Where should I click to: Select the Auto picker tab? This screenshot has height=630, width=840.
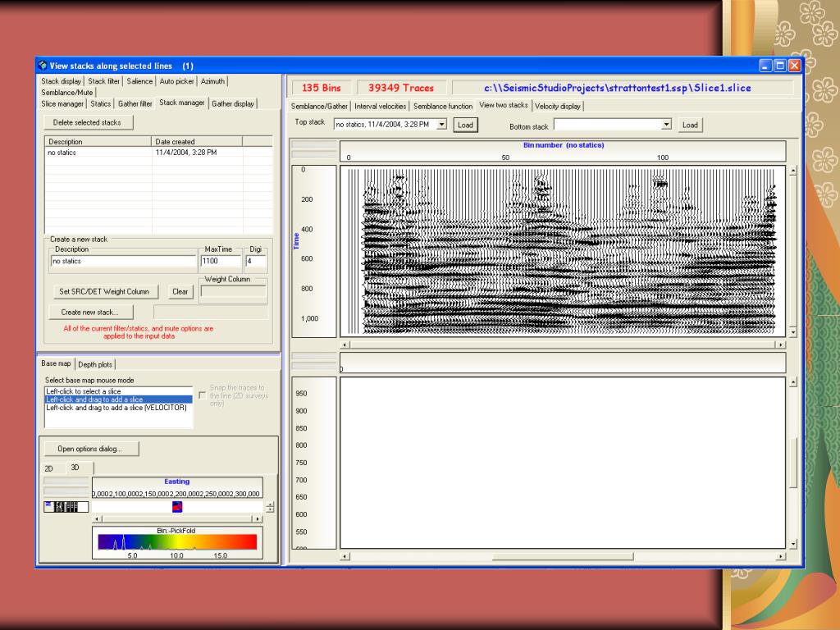[x=177, y=81]
